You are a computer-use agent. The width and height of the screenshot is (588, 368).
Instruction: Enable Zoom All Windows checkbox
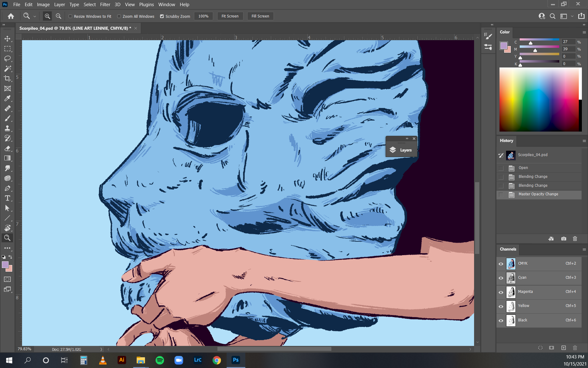tap(119, 16)
